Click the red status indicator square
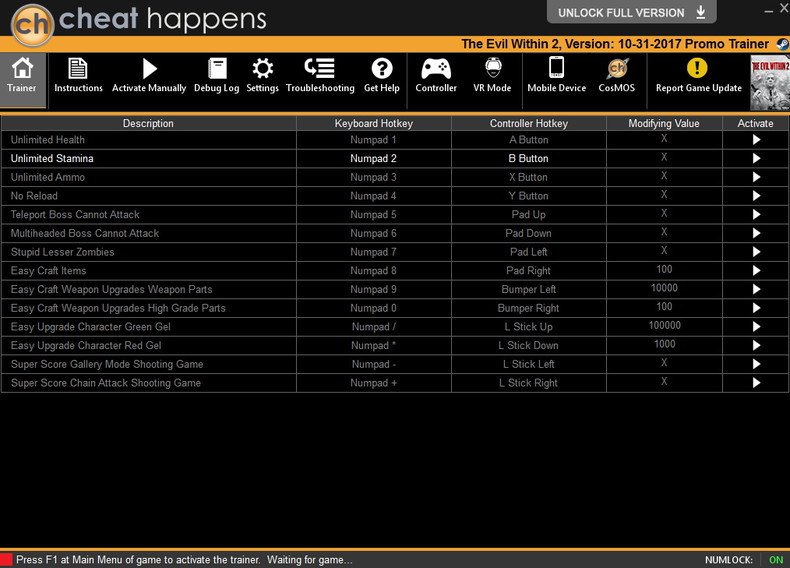Viewport: 790px width, 568px height. (6, 559)
